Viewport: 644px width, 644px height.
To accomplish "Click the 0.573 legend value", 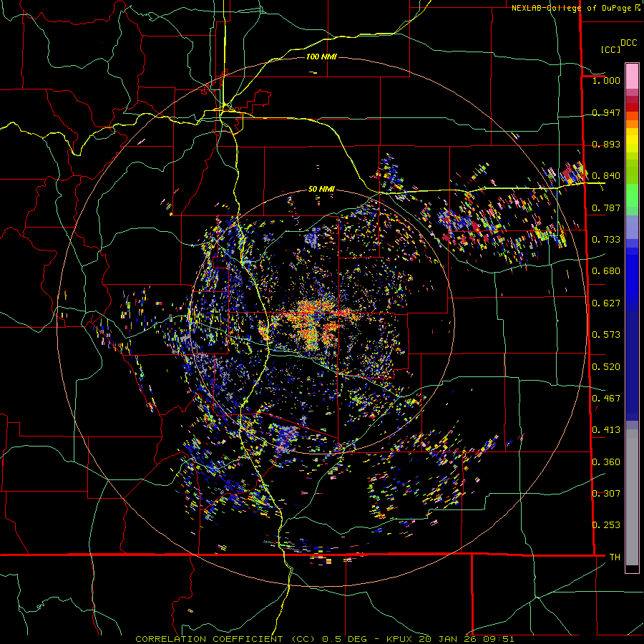I will point(606,334).
